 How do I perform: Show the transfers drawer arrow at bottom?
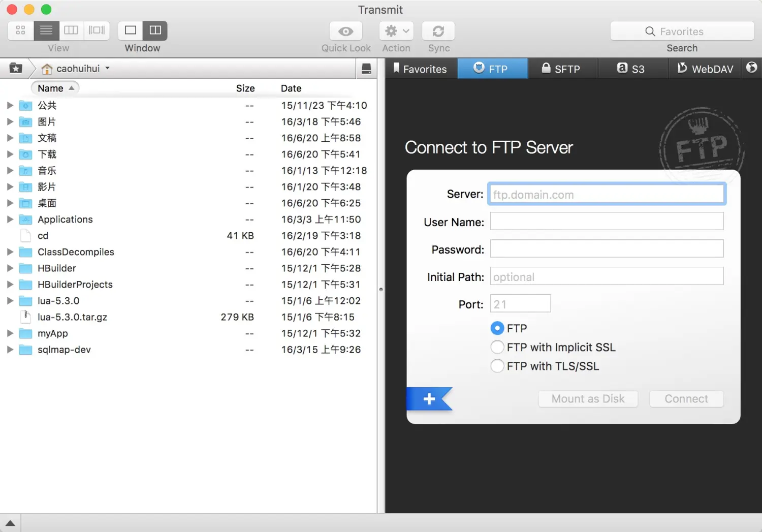(x=10, y=523)
